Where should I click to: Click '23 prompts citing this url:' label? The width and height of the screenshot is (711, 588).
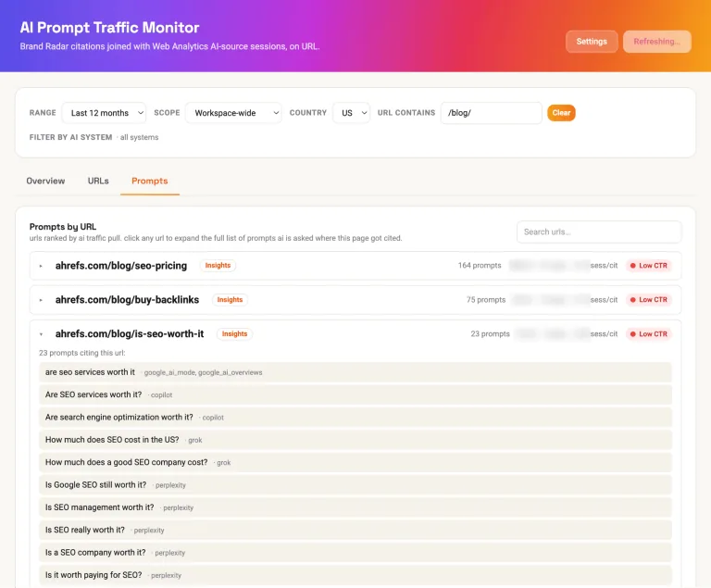82,353
